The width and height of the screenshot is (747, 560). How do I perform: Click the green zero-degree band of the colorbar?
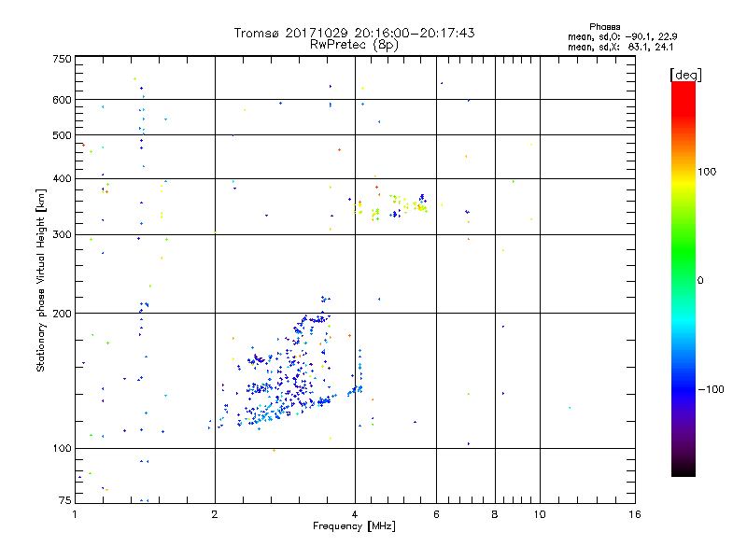684,280
